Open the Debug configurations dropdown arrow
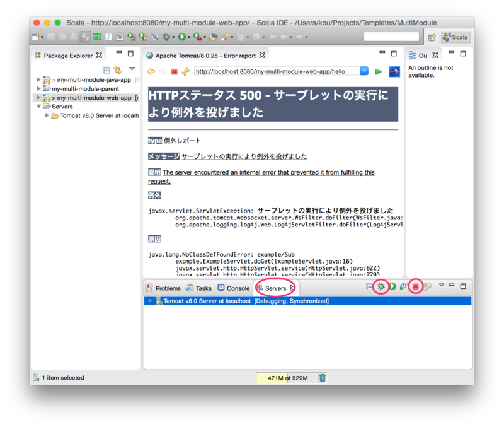The image size is (504, 427). [x=173, y=37]
